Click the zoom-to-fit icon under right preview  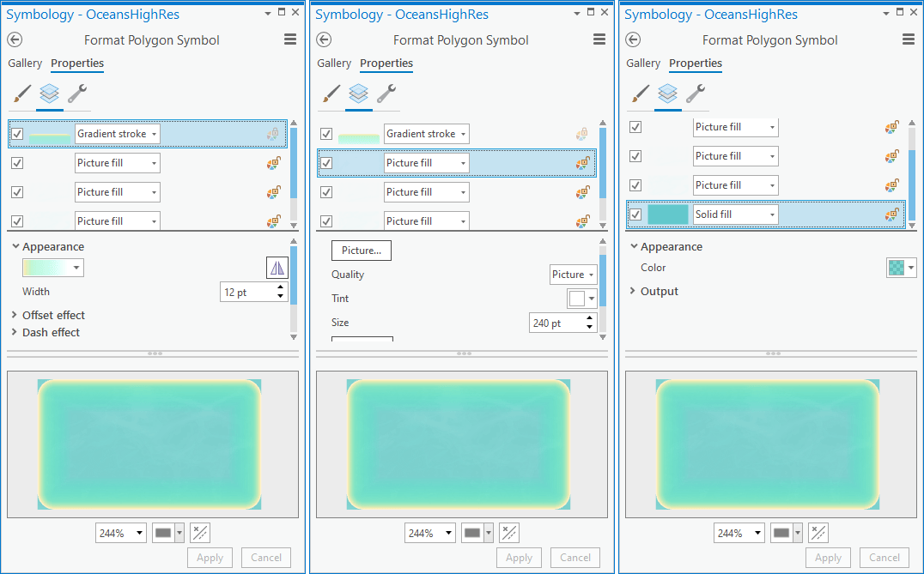818,533
